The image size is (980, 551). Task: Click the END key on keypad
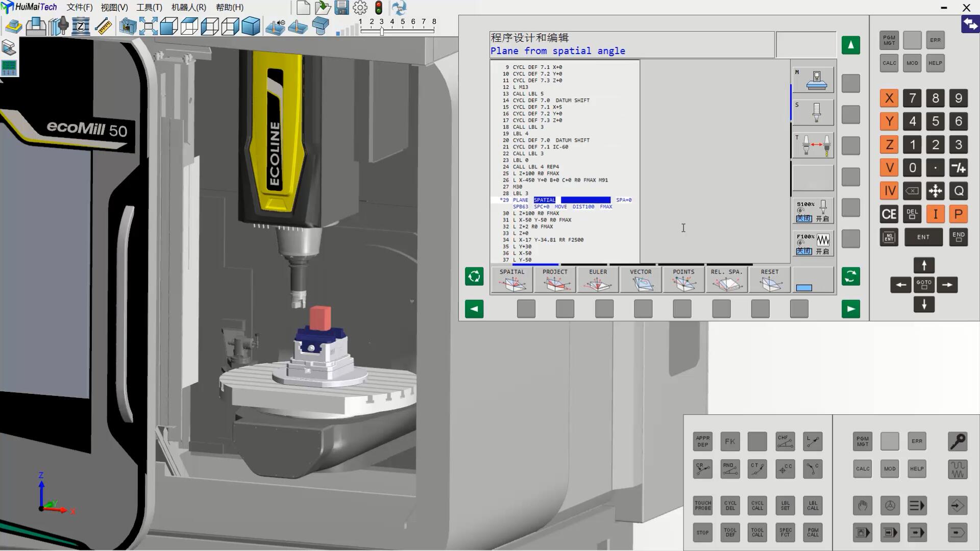tap(958, 237)
